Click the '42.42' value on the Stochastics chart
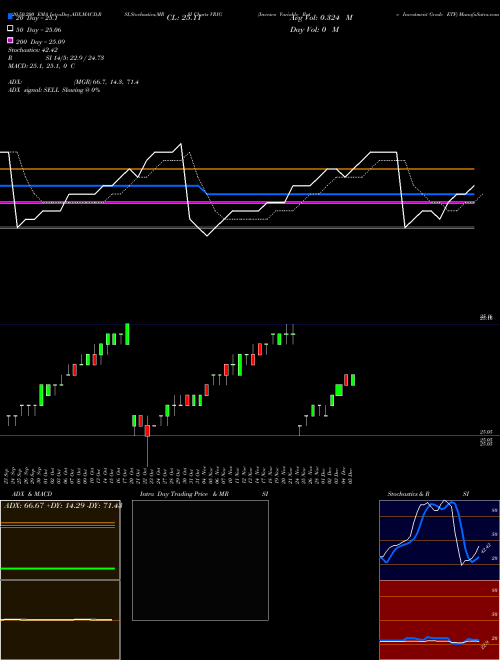Viewport: 500px width, 660px height. click(486, 548)
